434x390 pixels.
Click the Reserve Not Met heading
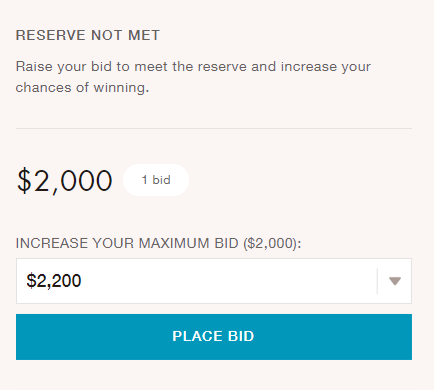[x=88, y=35]
